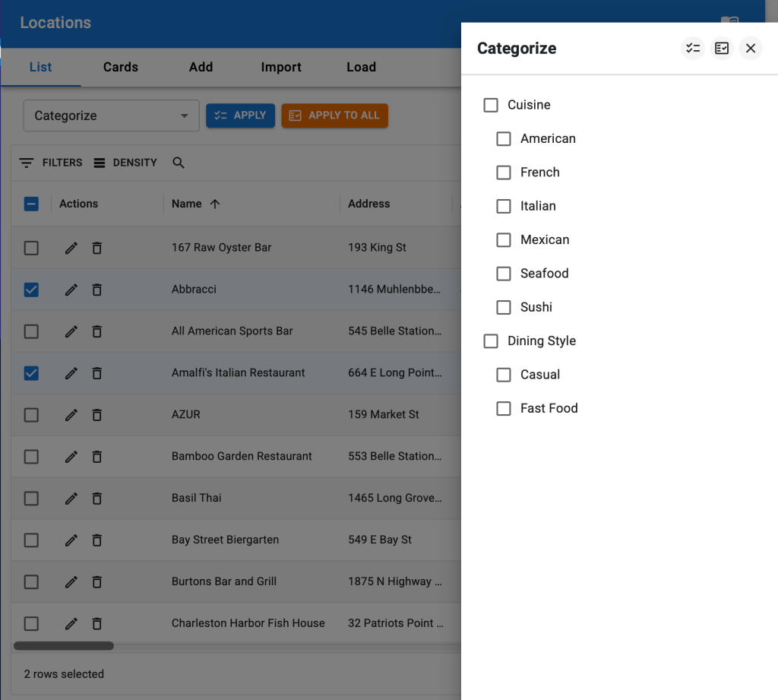This screenshot has height=700, width=778.
Task: Switch to the Cards tab
Action: tap(121, 67)
